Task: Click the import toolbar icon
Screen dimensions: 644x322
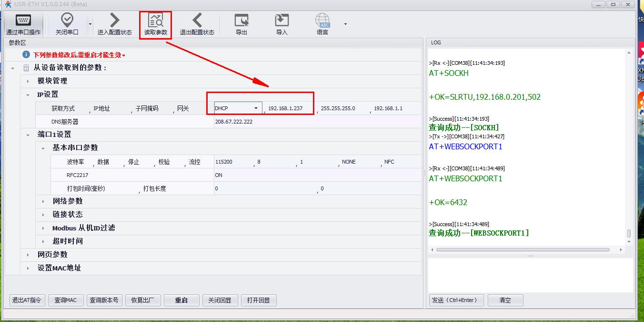Action: pos(282,21)
